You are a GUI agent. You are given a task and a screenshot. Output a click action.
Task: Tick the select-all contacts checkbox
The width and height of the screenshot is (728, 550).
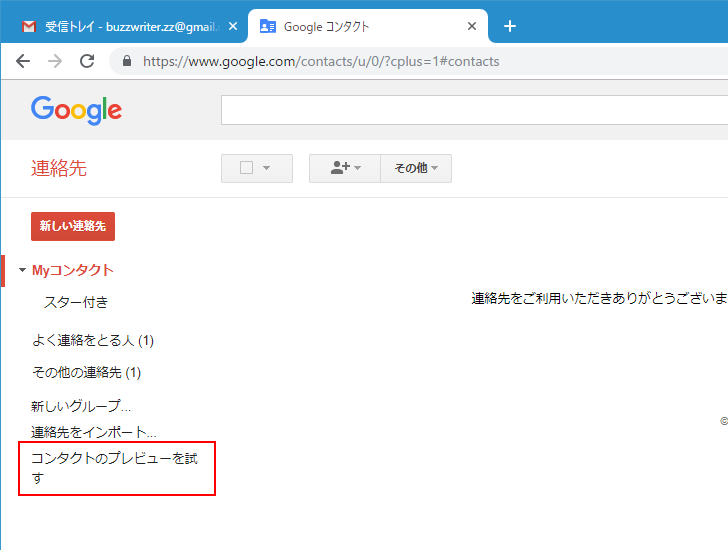pos(247,168)
